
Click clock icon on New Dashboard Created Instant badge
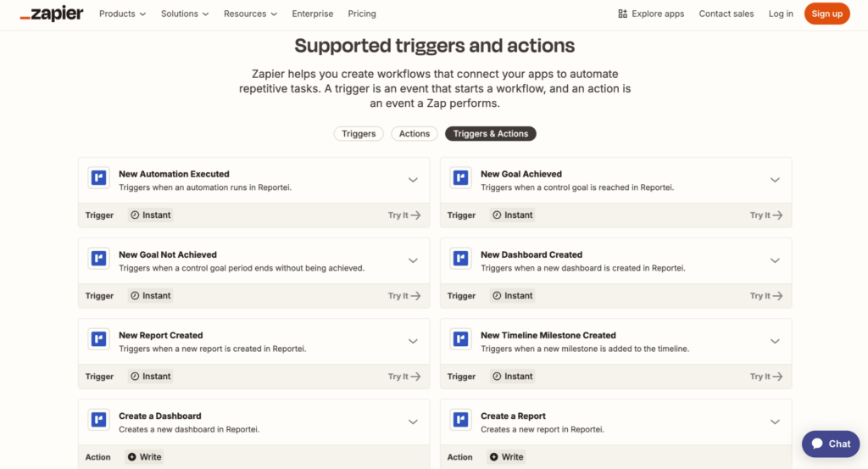point(497,296)
